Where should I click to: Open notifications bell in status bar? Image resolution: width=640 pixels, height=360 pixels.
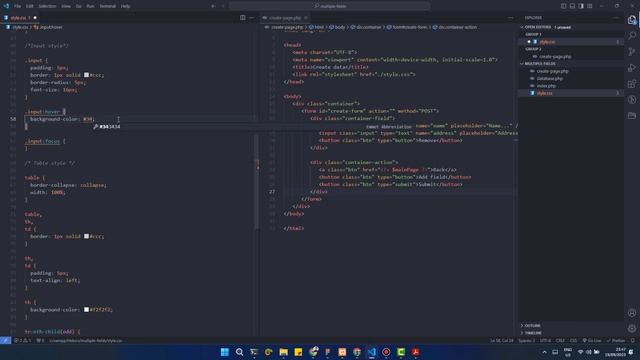coord(633,340)
